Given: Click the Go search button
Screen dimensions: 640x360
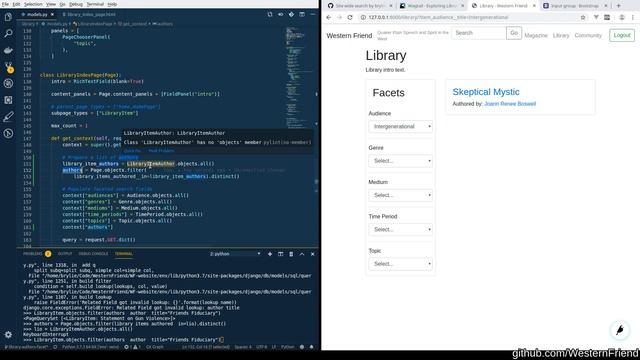Looking at the screenshot, I should (514, 33).
